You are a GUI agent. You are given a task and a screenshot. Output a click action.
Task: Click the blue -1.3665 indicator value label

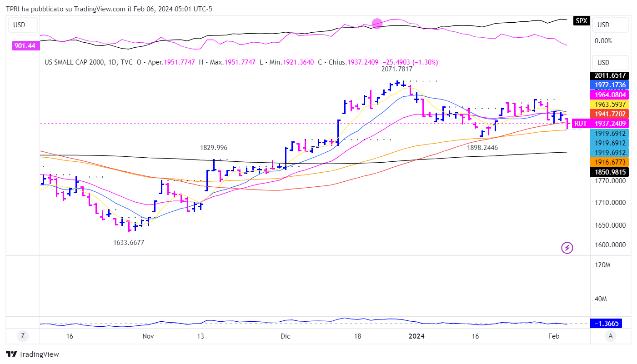[607, 323]
